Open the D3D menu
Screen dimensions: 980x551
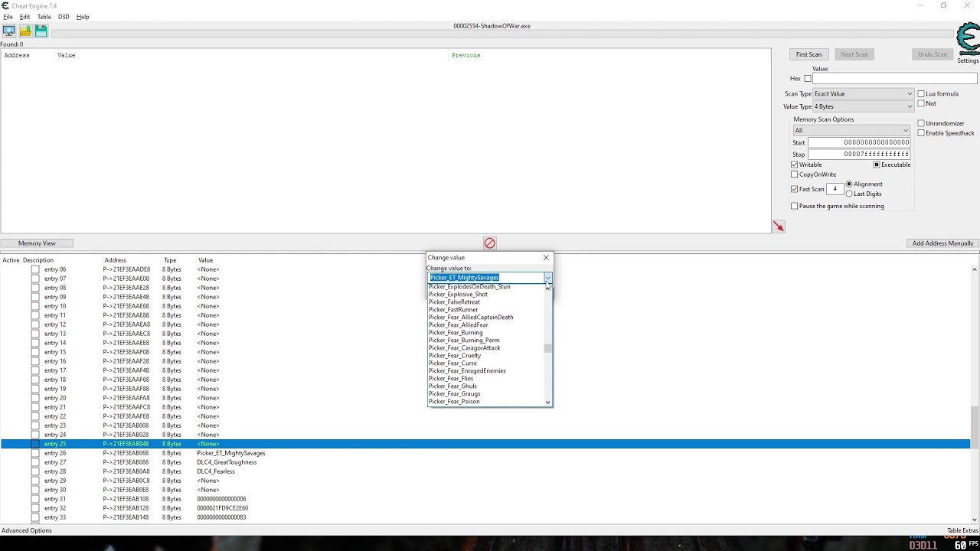coord(64,17)
